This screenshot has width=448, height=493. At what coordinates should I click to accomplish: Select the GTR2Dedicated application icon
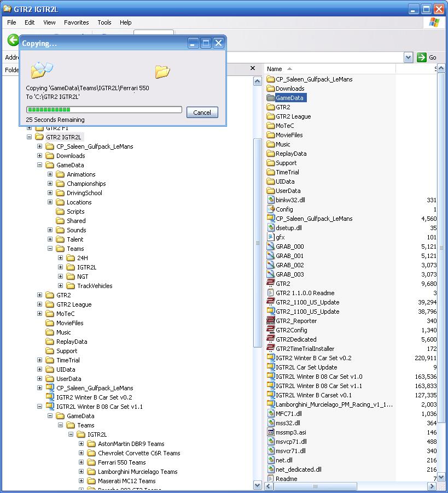271,339
